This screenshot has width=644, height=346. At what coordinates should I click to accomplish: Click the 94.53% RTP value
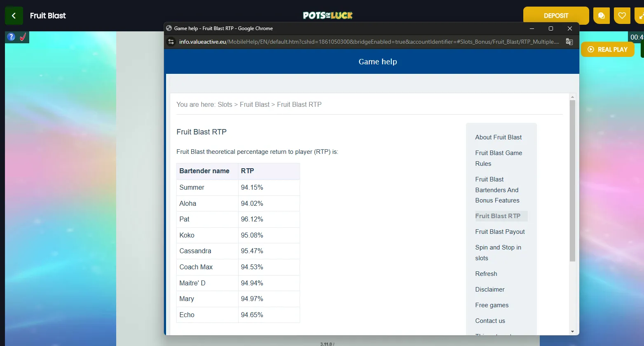tap(252, 267)
